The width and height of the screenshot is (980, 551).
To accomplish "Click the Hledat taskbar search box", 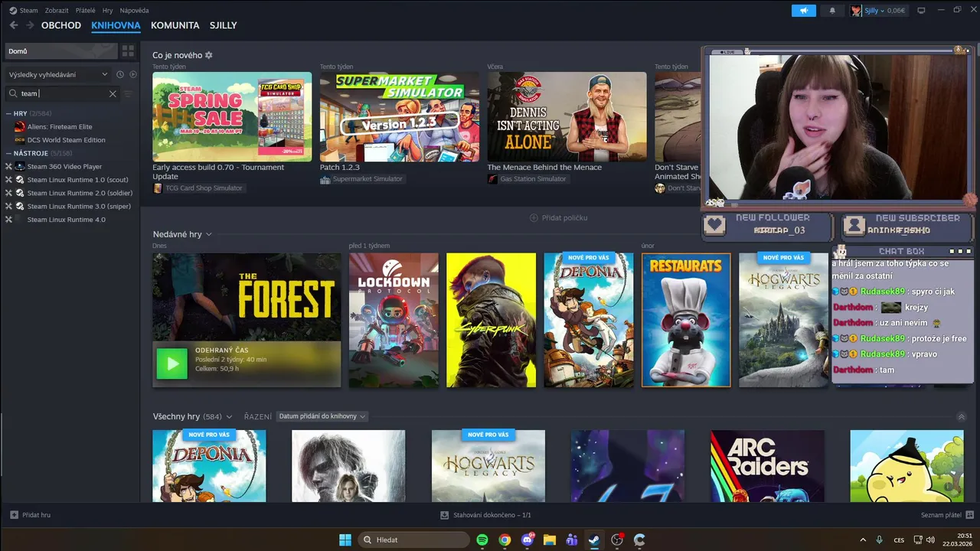I will [x=413, y=540].
